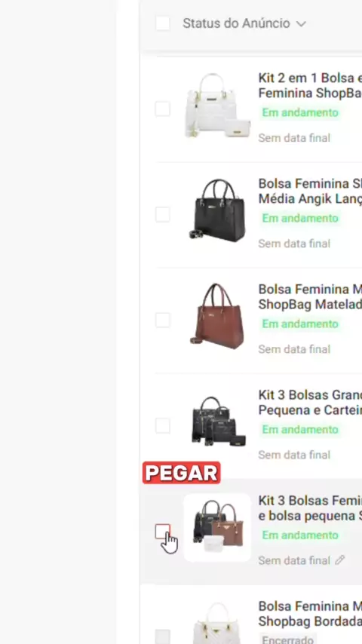Open the white handbag kit thumbnail
The width and height of the screenshot is (362, 644).
217,106
